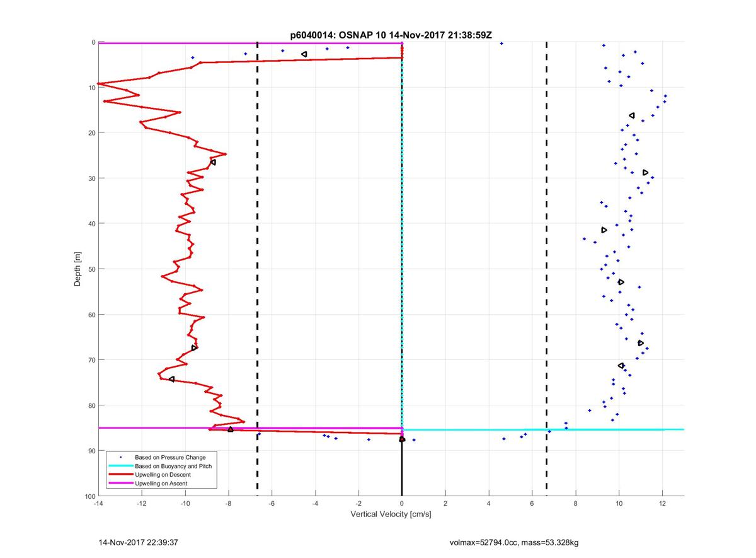Viewport: 756px width, 558px height.
Task: Click the right triangle marker near 53 m depth among blue dots
Action: (x=621, y=282)
